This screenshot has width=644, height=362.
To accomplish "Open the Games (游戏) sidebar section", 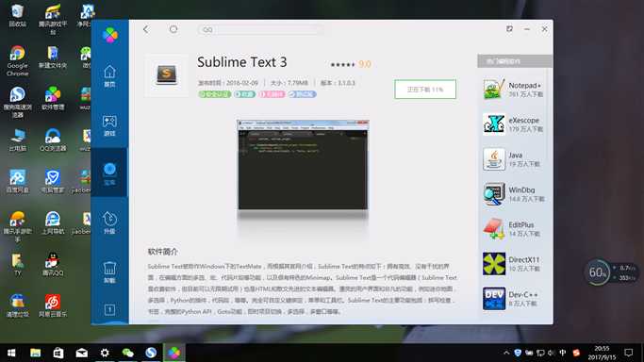I will tap(109, 125).
